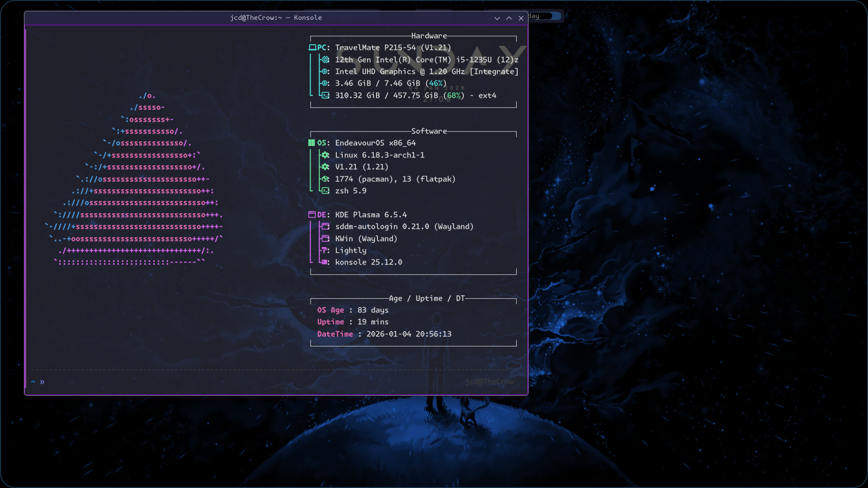Screen dimensions: 868x488
Task: Click the gear icon on the V1.21 (1.21) line
Action: pos(325,167)
